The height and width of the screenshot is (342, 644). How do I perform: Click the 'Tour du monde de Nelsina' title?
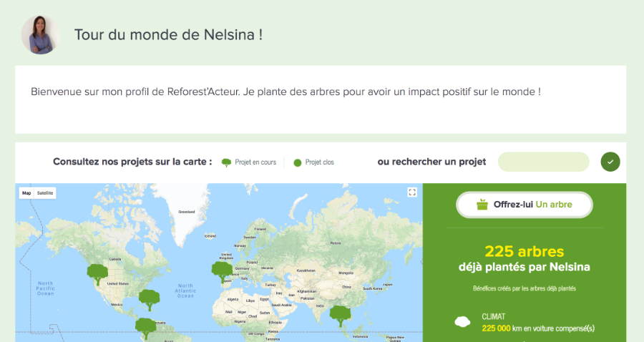tap(168, 34)
